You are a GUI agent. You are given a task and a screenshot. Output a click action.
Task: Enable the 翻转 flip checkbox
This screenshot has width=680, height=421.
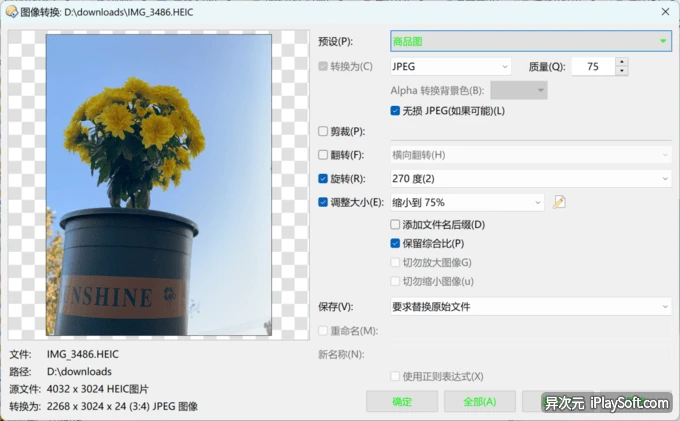point(323,155)
